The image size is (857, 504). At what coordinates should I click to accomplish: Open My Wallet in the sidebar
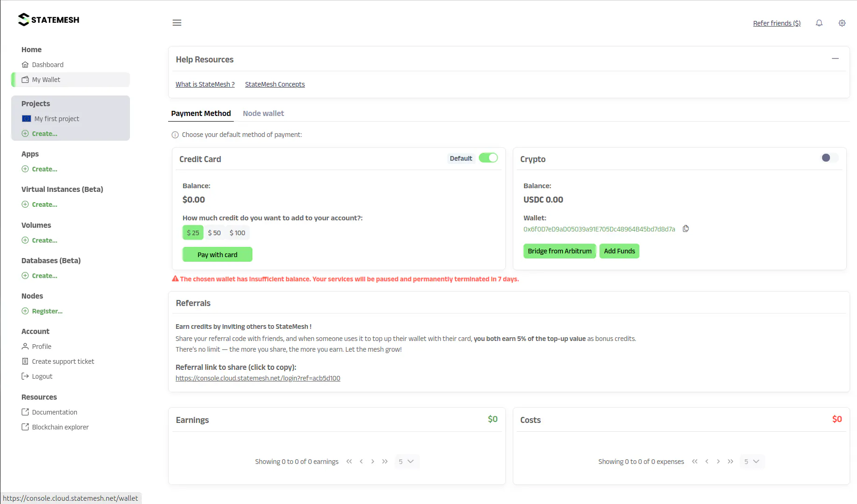coord(70,80)
